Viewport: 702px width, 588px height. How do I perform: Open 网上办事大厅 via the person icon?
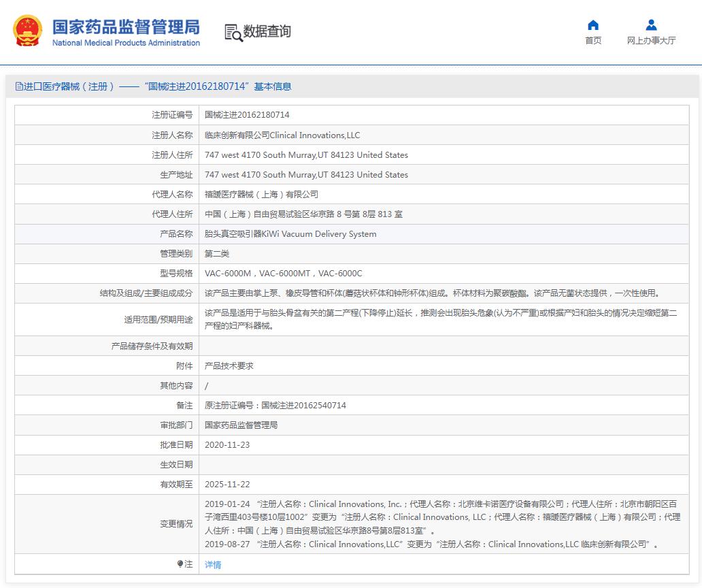pos(652,24)
